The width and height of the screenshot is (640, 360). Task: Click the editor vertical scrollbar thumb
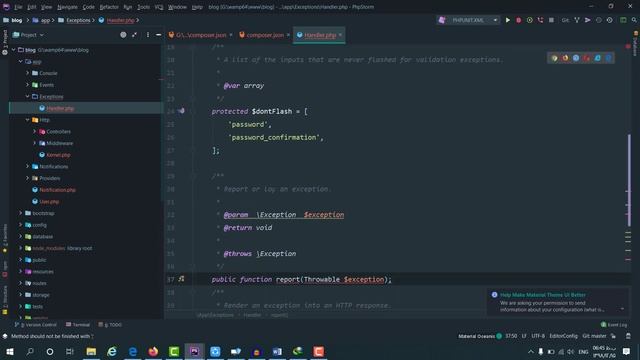coord(629,180)
